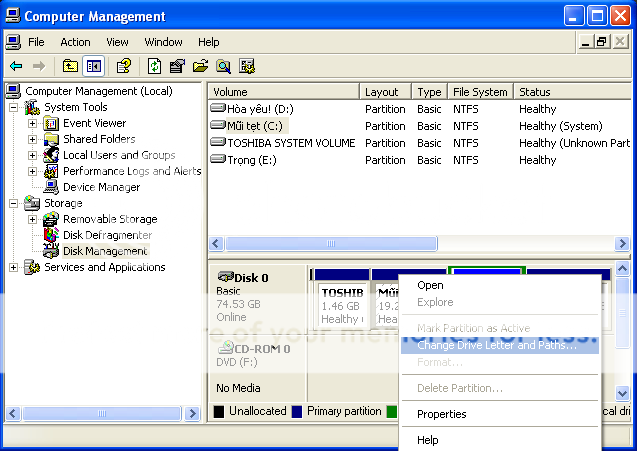Collapse the System Tools tree node
The height and width of the screenshot is (451, 637).
click(13, 107)
